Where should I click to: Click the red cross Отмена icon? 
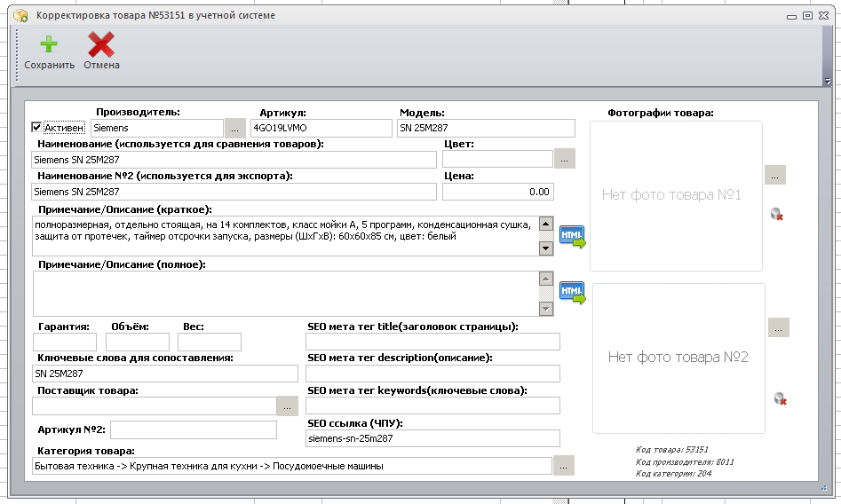[x=101, y=44]
